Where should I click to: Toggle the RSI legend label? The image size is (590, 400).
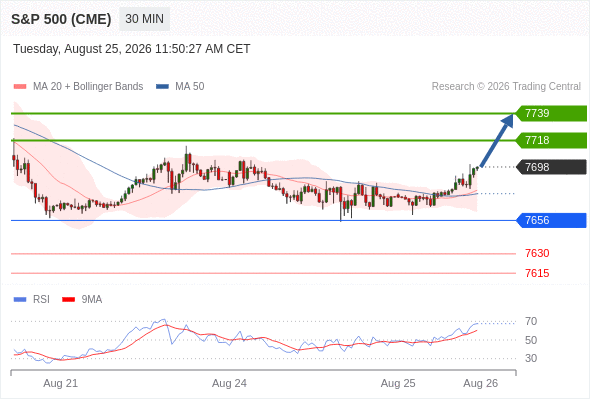[x=41, y=300]
